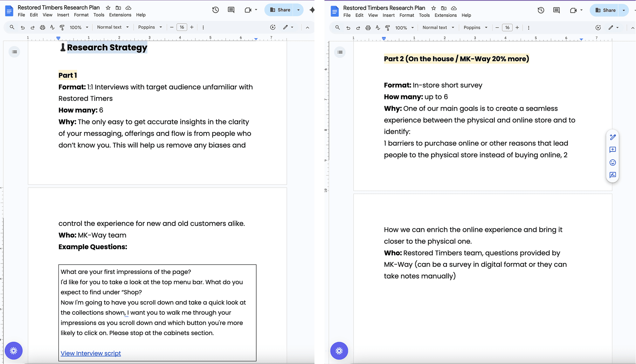
Task: Open the Poppins font dropdown, right window
Action: 475,28
